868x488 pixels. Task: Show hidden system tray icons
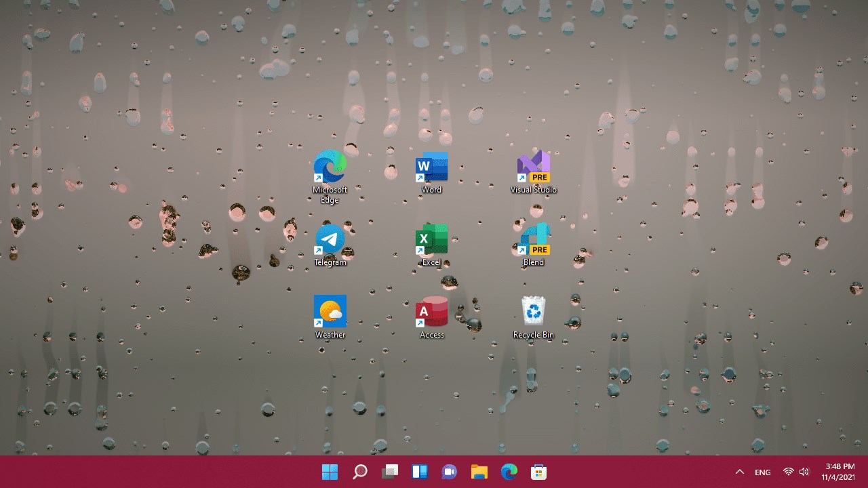[x=740, y=472]
